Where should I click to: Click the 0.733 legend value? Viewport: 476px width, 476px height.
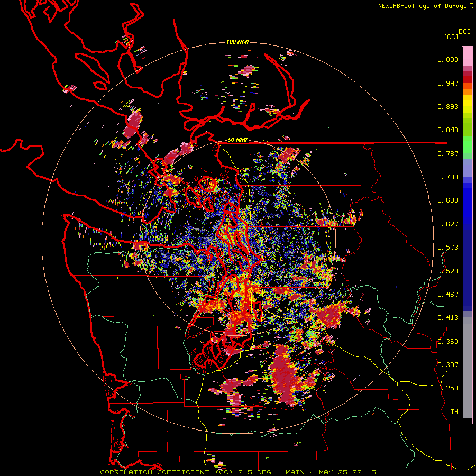tap(448, 177)
